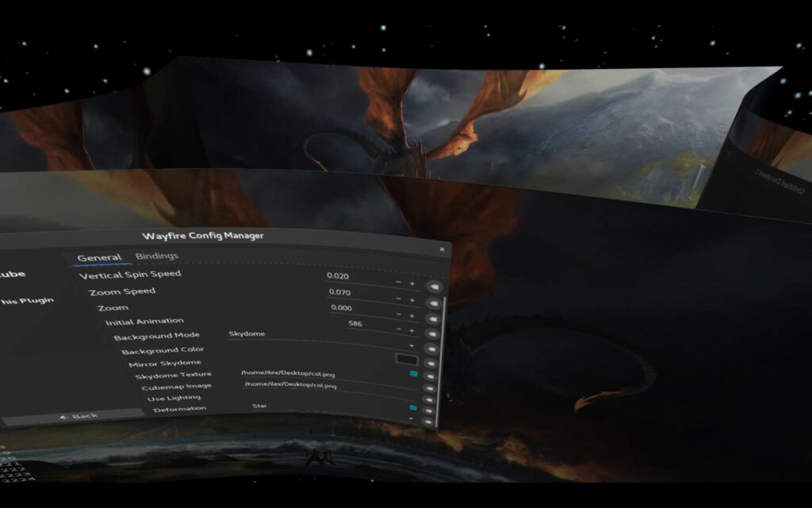Reset Initial Animation with its reset icon
The image size is (812, 508).
coord(434,333)
